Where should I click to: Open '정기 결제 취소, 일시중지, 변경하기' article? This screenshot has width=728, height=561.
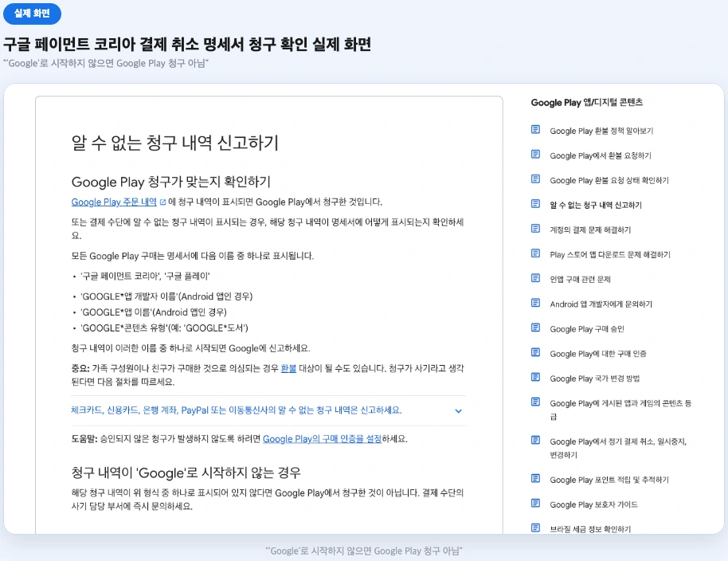click(x=618, y=448)
